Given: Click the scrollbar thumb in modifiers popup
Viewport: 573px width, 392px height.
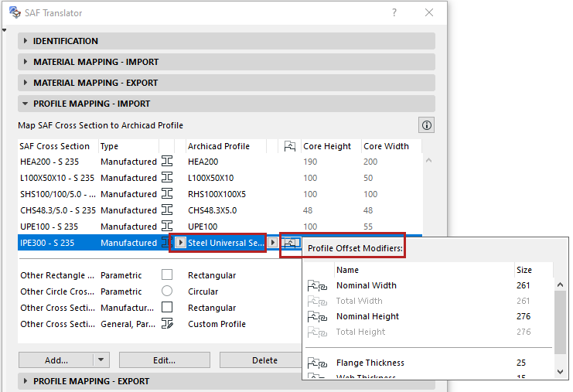Looking at the screenshot, I should (560, 322).
